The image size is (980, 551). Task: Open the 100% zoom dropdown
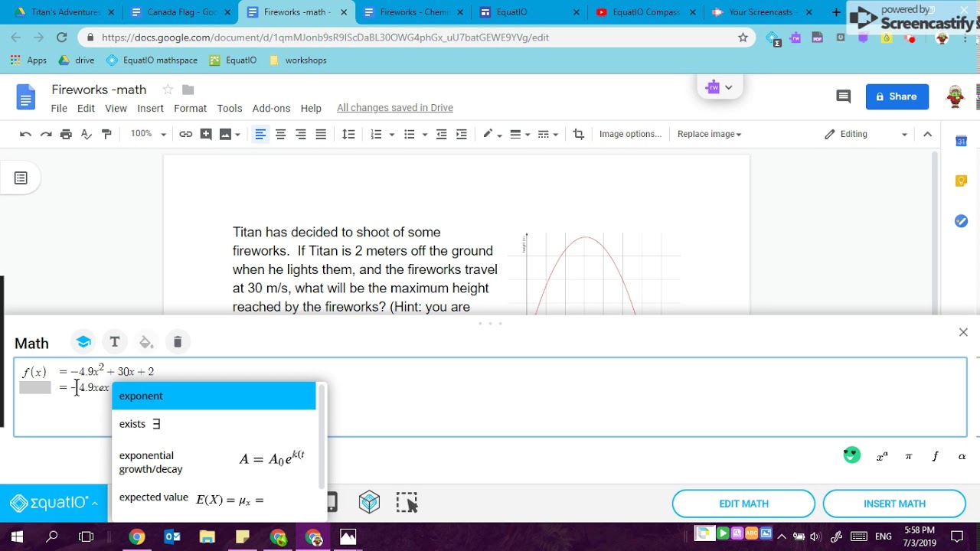(148, 134)
